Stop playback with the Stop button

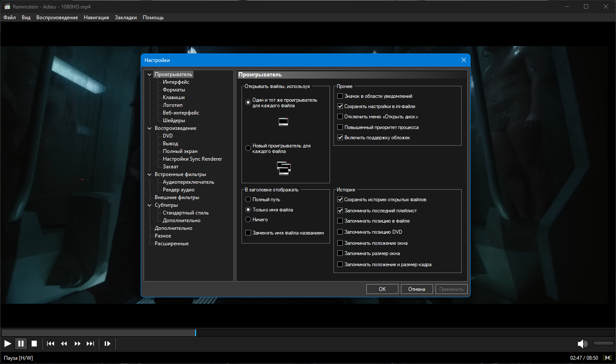tap(34, 343)
